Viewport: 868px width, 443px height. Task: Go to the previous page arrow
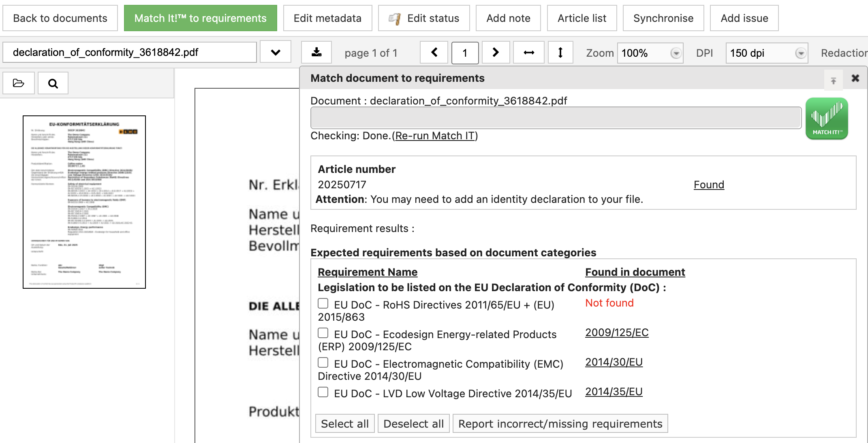coord(434,52)
